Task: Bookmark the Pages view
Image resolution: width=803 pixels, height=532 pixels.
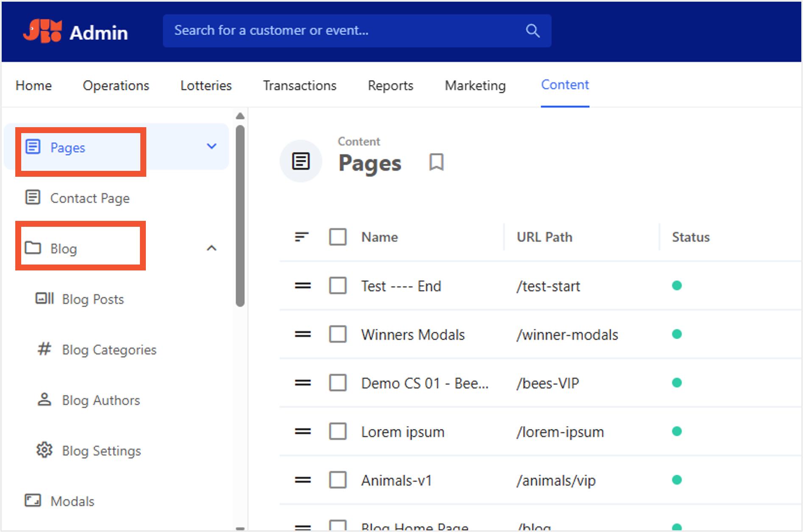Action: pyautogui.click(x=436, y=162)
